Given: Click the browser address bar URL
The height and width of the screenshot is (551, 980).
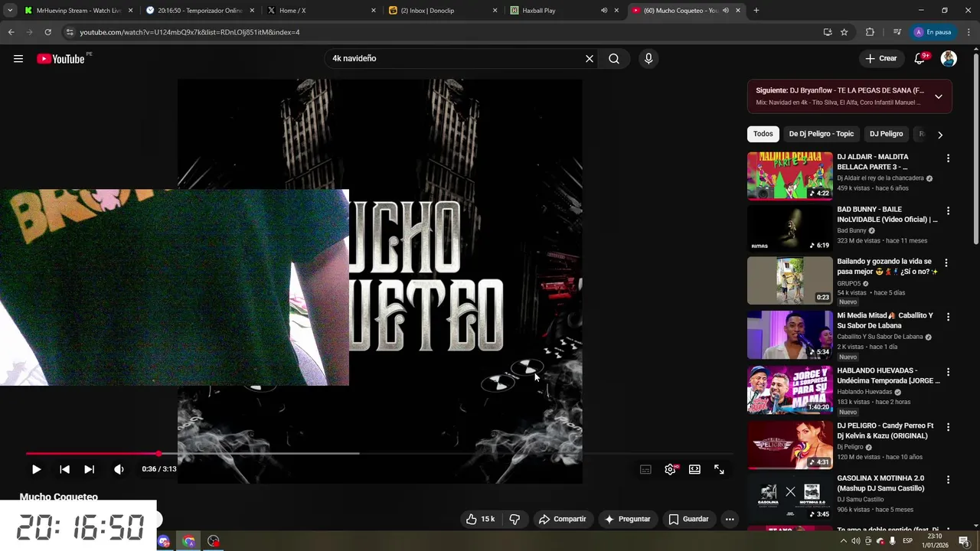Looking at the screenshot, I should (x=190, y=32).
